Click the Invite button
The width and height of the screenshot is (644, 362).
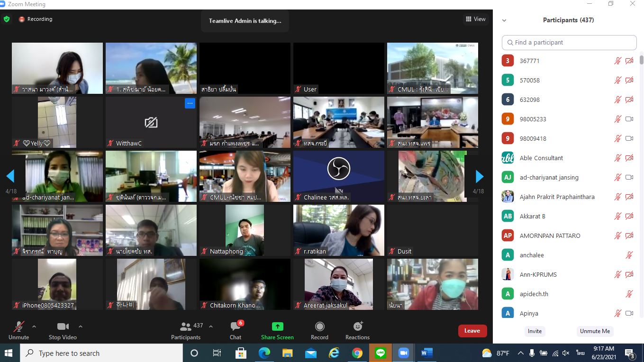point(535,331)
